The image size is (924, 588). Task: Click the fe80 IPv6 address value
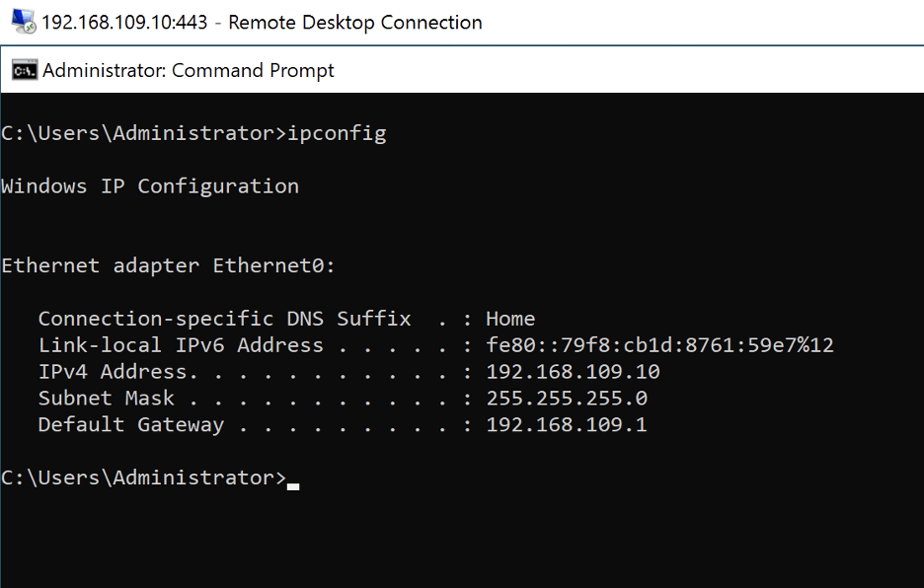(660, 345)
